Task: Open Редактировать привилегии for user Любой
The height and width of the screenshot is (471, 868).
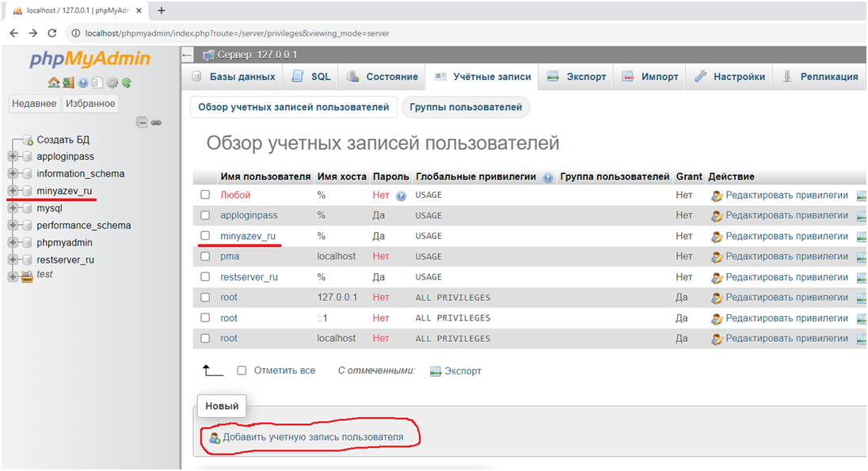Action: (x=786, y=195)
